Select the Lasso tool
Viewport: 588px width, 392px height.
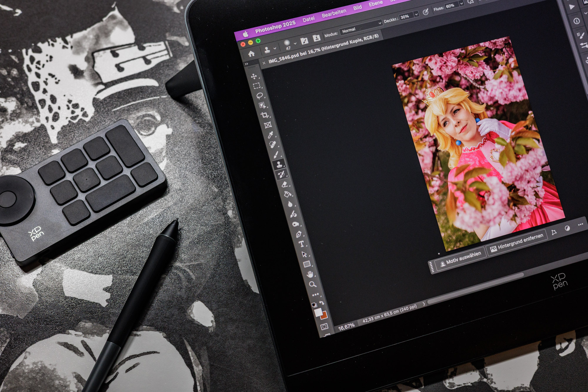[x=260, y=96]
